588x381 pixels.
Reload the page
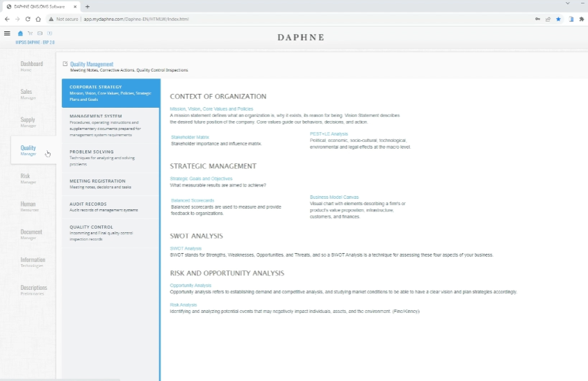click(28, 19)
